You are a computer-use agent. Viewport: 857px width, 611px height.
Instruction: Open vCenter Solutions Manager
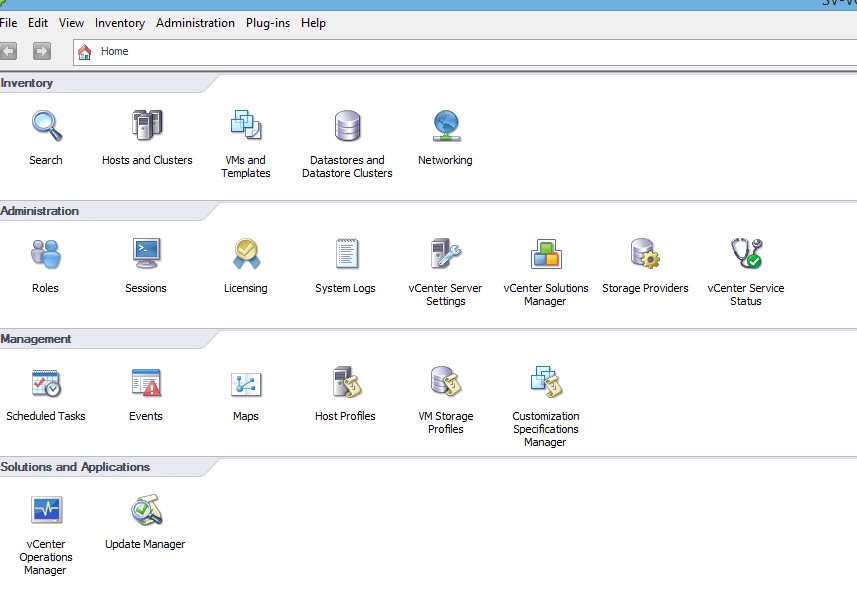click(x=546, y=254)
